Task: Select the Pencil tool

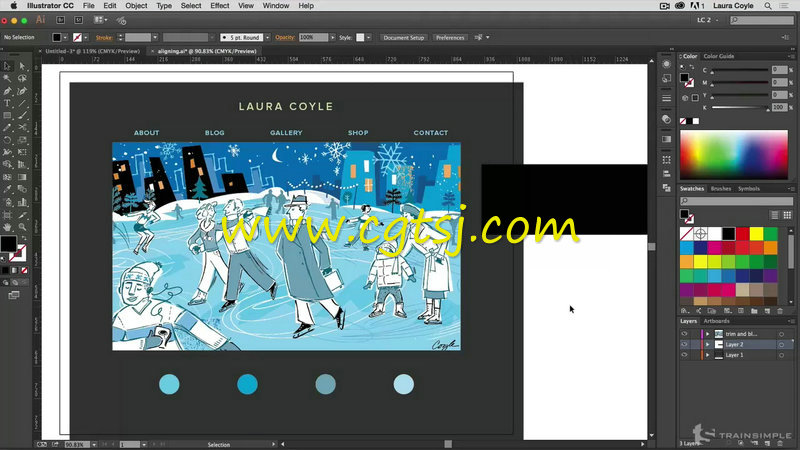Action: 7,128
